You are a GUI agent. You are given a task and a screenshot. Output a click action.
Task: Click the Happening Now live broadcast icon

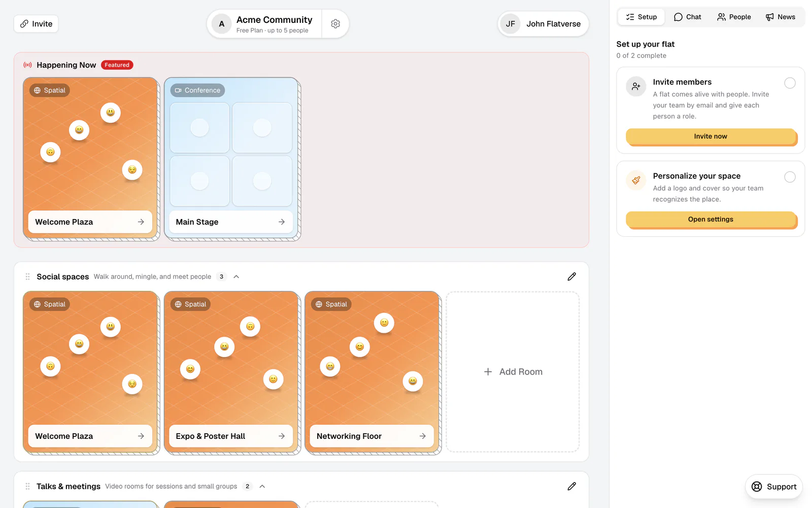tap(28, 65)
